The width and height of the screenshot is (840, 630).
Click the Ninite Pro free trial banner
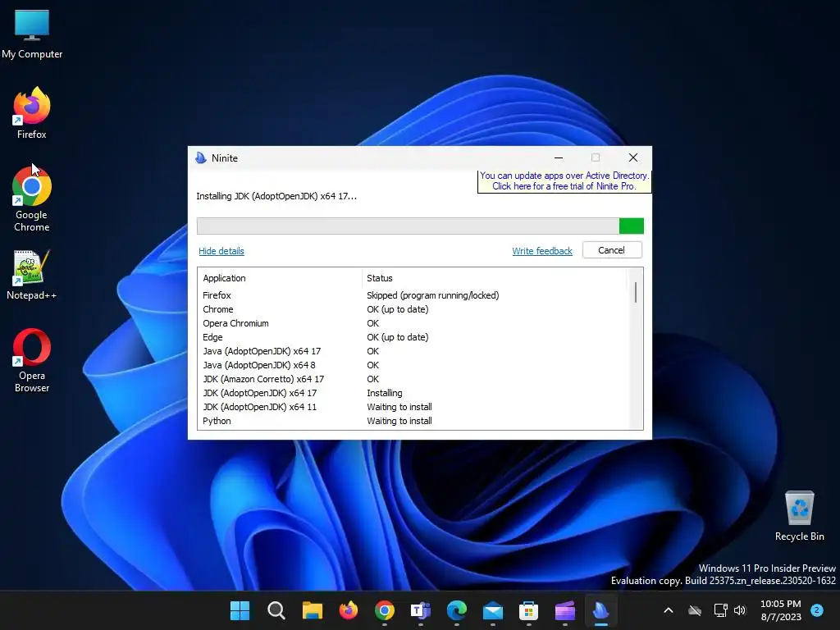click(564, 181)
